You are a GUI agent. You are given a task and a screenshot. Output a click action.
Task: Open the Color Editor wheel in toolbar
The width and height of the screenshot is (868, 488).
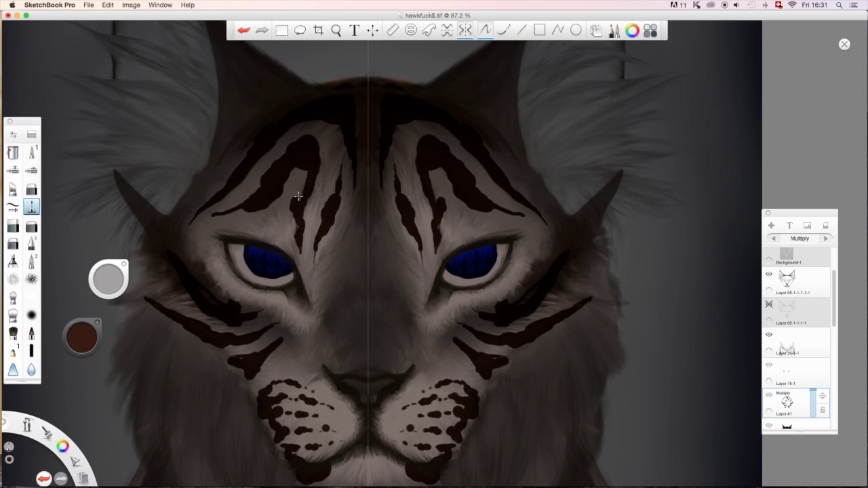point(632,30)
